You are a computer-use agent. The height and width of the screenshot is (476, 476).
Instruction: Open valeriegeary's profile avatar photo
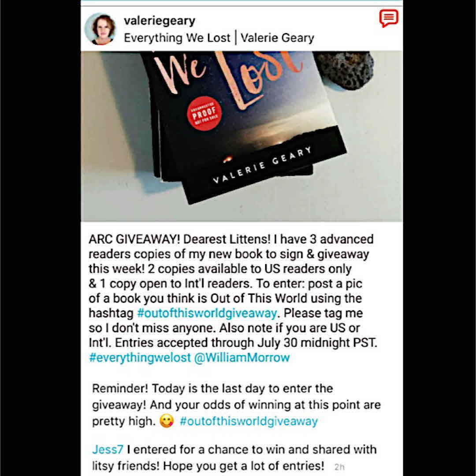[x=100, y=29]
